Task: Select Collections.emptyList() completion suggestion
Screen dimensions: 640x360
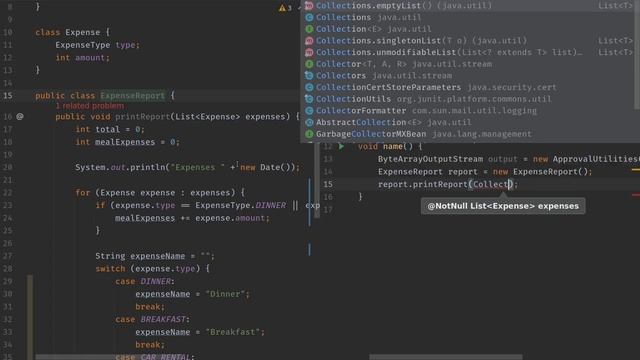Action: pos(469,6)
